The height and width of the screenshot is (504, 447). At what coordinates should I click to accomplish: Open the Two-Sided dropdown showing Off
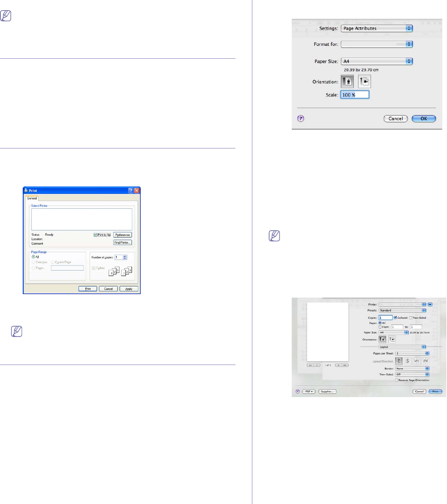point(412,374)
